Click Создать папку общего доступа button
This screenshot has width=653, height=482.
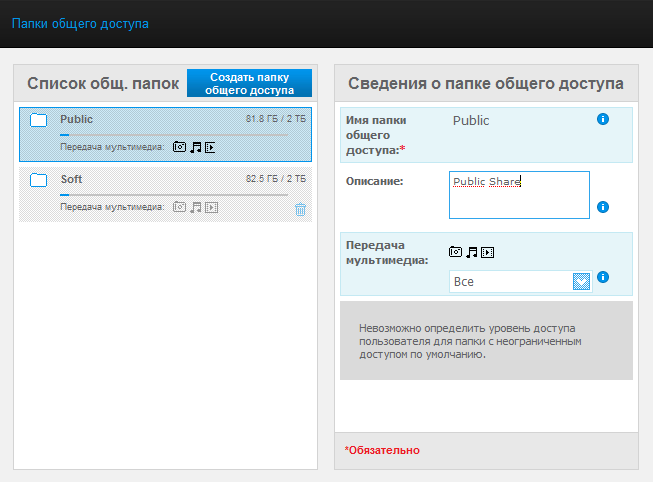pos(249,83)
